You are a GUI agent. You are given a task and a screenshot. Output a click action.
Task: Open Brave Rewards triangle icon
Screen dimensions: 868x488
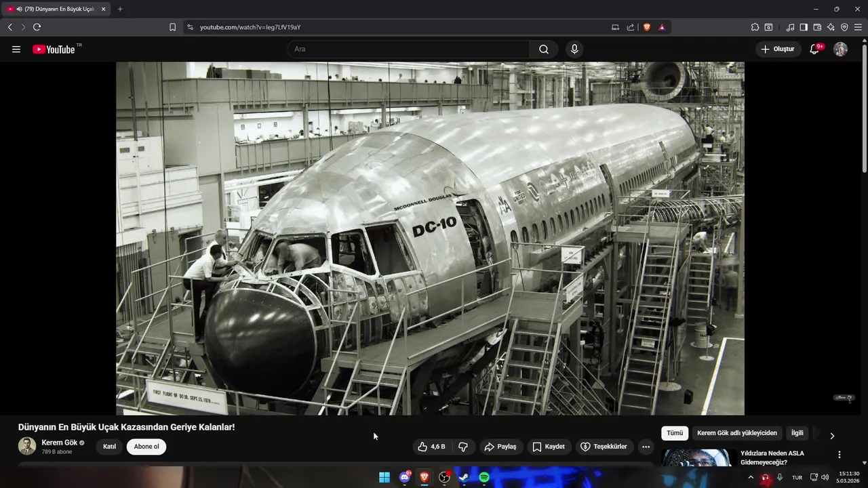tap(662, 27)
